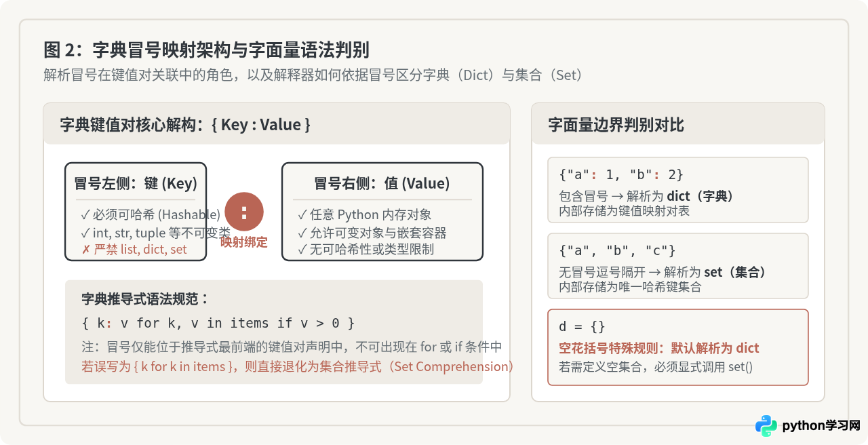Screen dimensions: 868x445
Task: Click line '若需定义空集合，必须显式调用 set()'
Action: click(656, 367)
